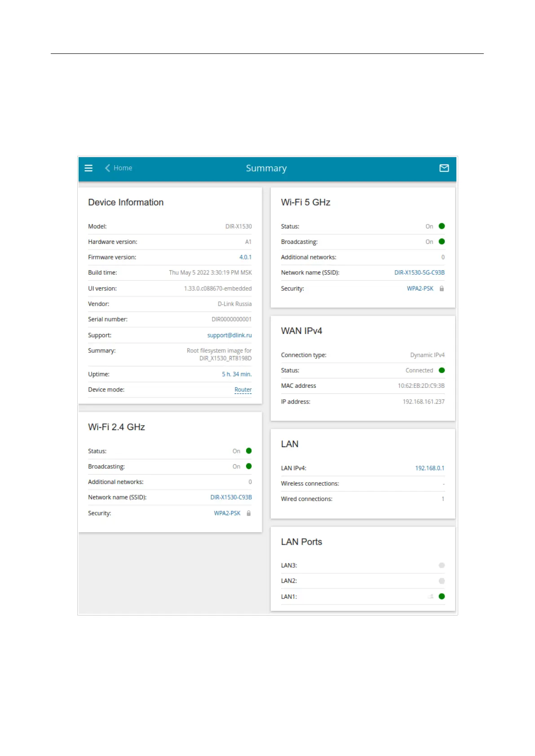Open the 5 GHz WPA2-PSK security link
The height and width of the screenshot is (756, 535).
(x=420, y=289)
